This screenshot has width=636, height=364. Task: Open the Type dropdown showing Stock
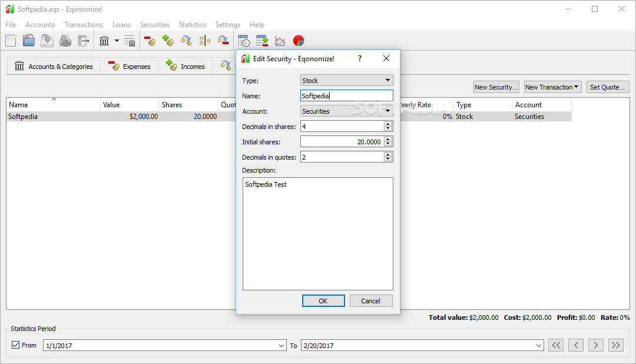(x=346, y=80)
